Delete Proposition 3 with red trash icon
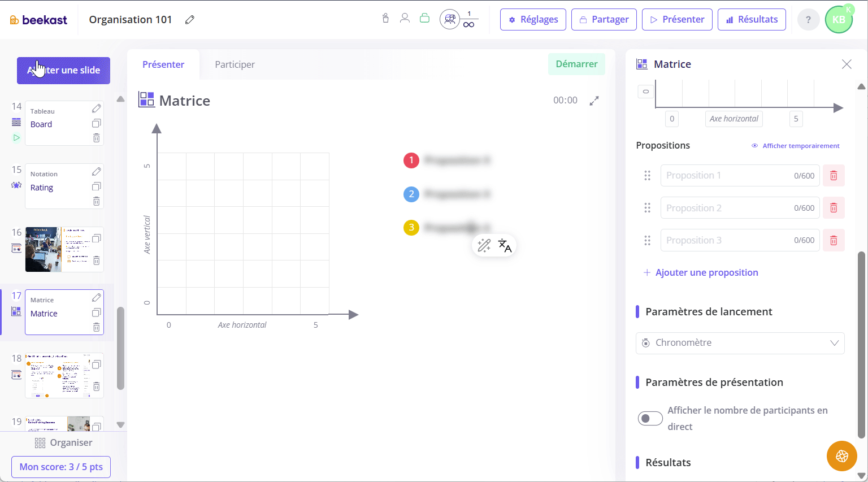The height and width of the screenshot is (482, 868). [x=834, y=240]
